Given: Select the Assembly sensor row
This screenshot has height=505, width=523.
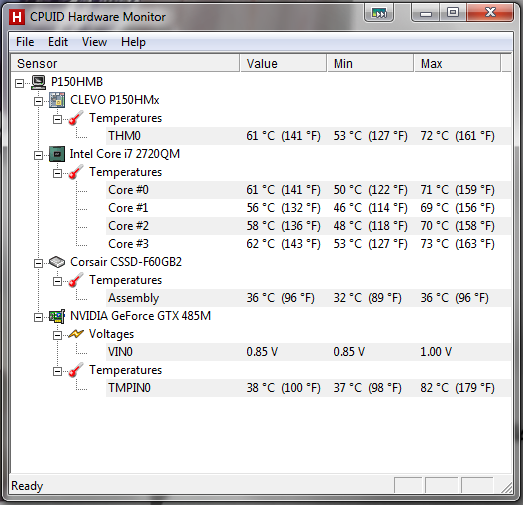Looking at the screenshot, I should (x=308, y=298).
